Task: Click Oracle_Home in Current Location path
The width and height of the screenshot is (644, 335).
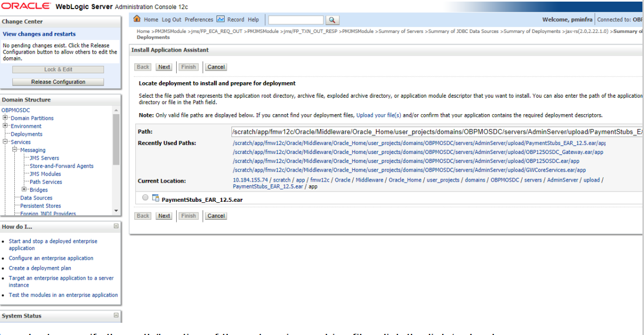Action: click(x=405, y=180)
